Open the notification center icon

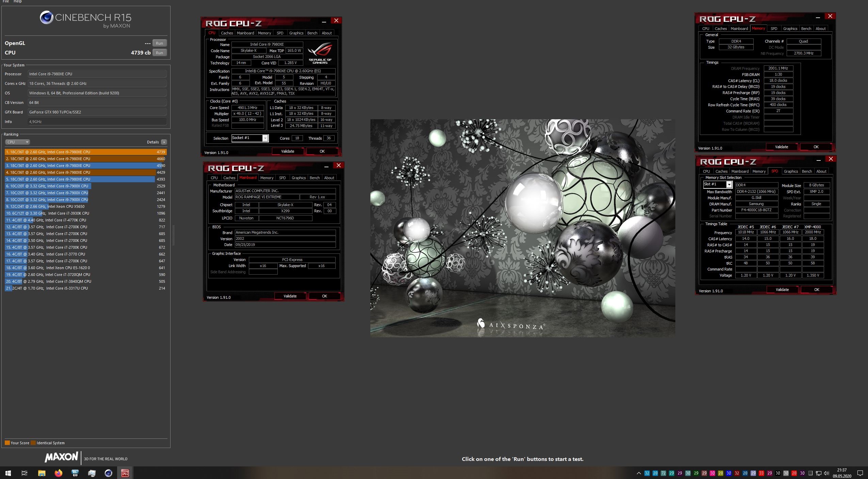click(860, 473)
